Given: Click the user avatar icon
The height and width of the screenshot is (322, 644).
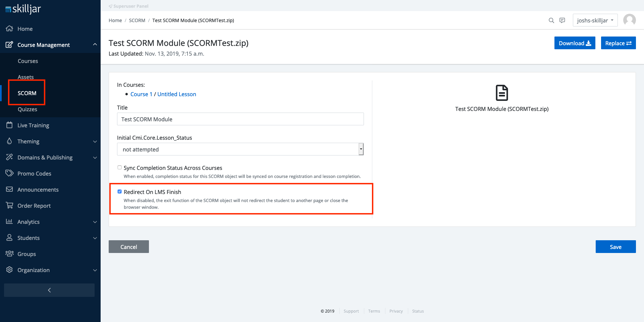Looking at the screenshot, I should pos(629,20).
